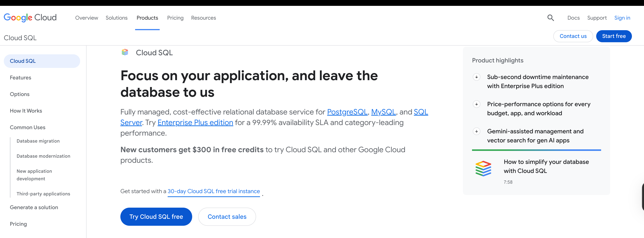644x238 pixels.
Task: Open the 30-day Cloud SQL free trial link
Action: (x=214, y=191)
